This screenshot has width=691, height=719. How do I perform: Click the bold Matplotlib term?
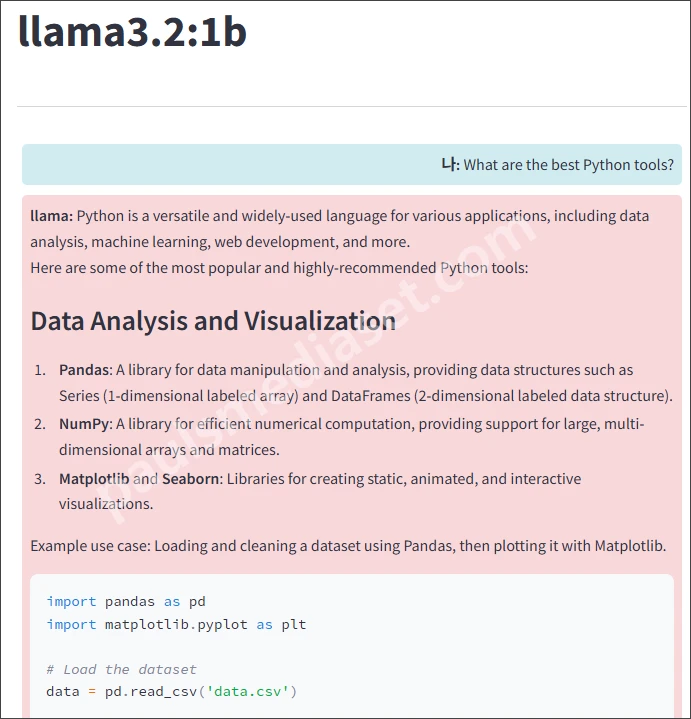tap(94, 479)
